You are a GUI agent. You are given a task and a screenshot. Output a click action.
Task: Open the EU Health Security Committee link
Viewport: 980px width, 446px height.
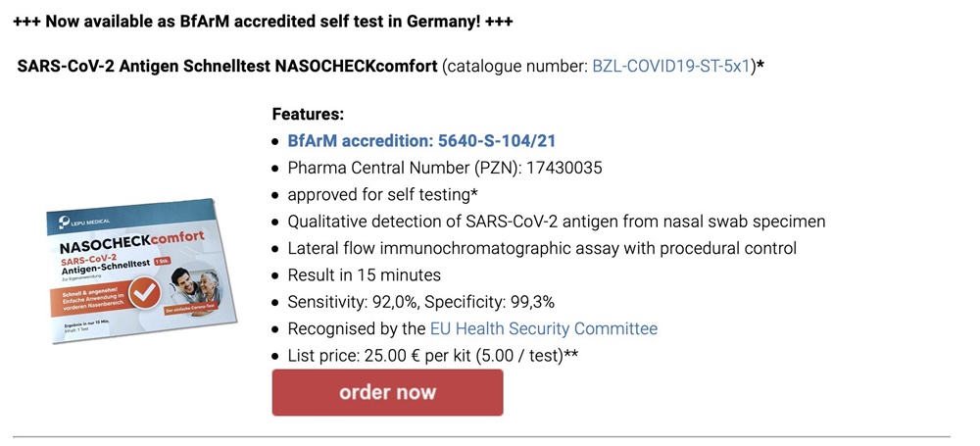coord(544,328)
